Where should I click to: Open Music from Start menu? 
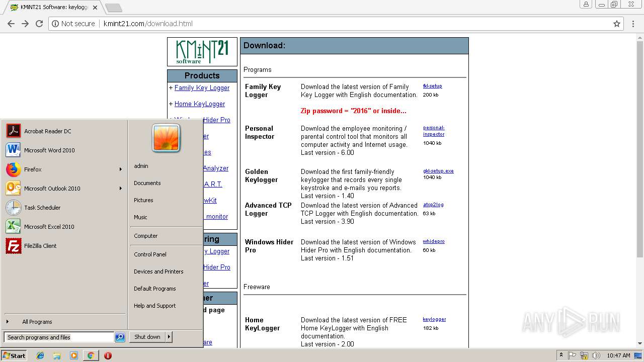click(140, 217)
